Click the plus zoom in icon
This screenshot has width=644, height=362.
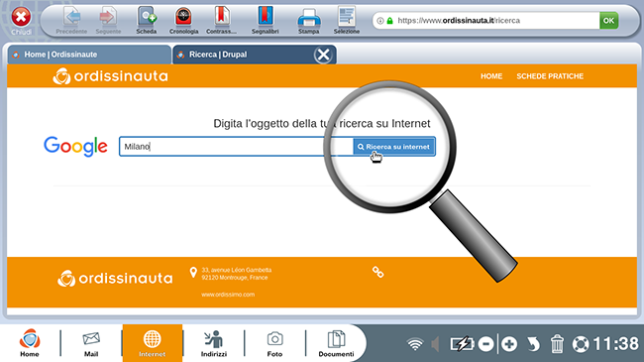(x=509, y=344)
